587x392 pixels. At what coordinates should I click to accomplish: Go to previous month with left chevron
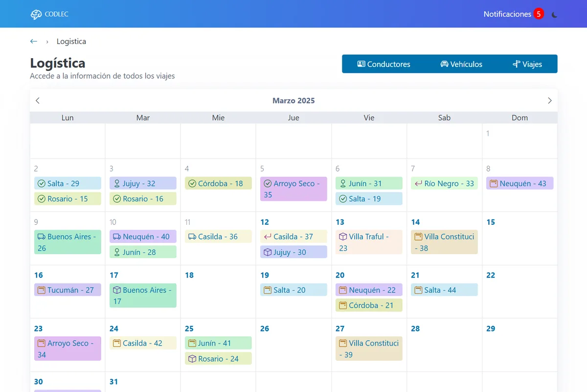point(38,101)
